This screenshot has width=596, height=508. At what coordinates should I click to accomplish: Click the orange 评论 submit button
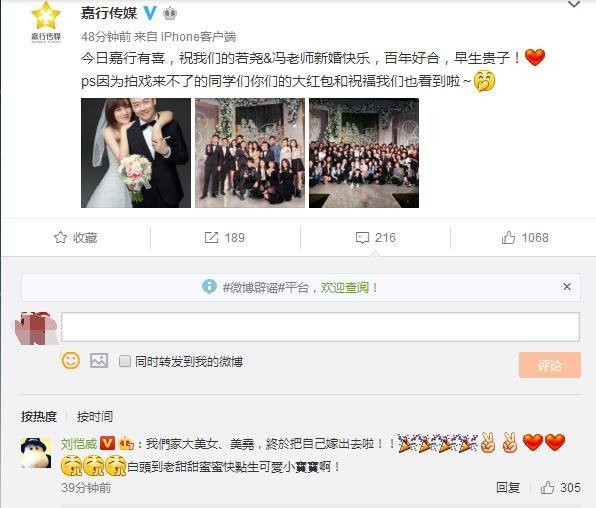pos(550,365)
